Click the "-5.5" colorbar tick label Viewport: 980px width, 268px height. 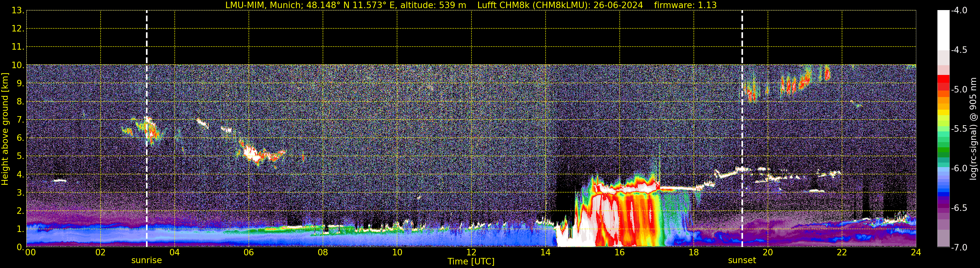pyautogui.click(x=959, y=129)
